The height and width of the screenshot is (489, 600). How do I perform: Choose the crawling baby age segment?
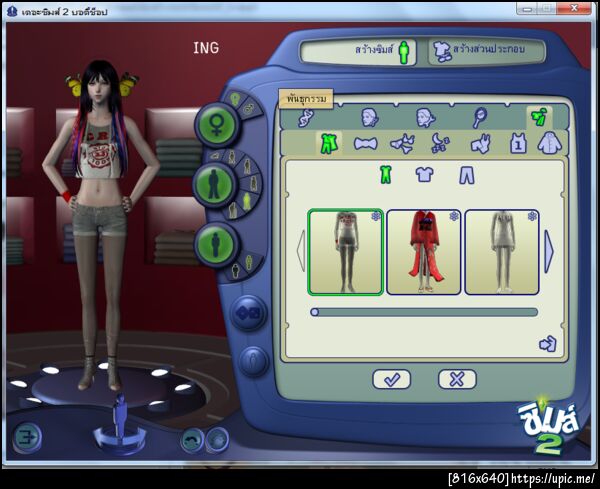coord(215,156)
